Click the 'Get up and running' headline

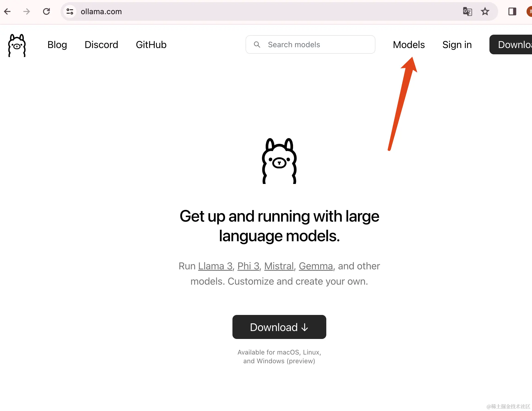click(x=279, y=226)
